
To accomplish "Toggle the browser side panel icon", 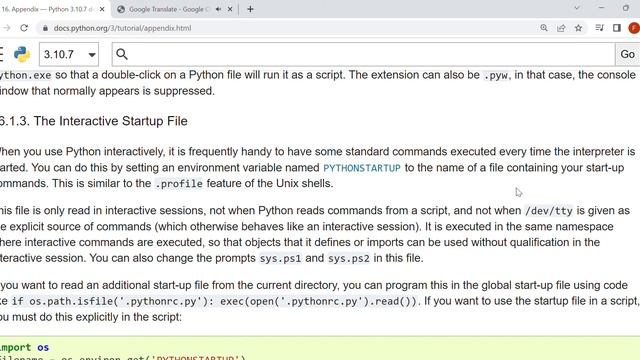I will click(617, 28).
